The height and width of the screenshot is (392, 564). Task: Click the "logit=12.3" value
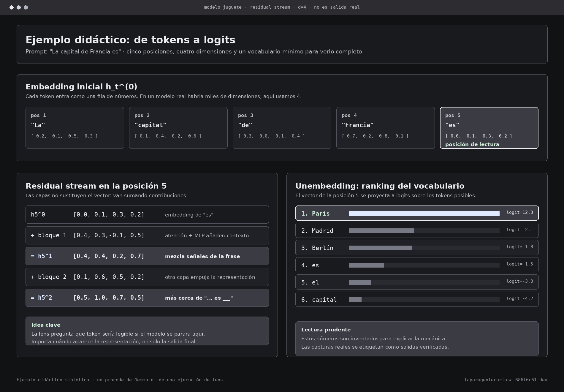520,212
